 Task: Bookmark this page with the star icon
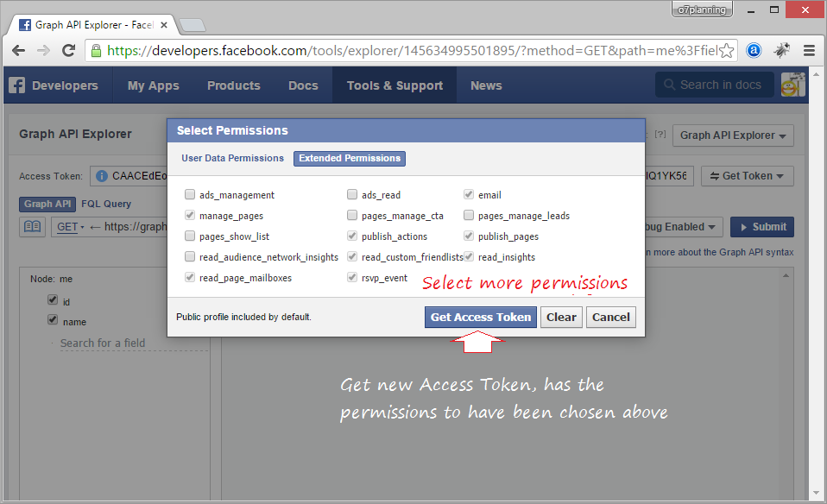[727, 51]
